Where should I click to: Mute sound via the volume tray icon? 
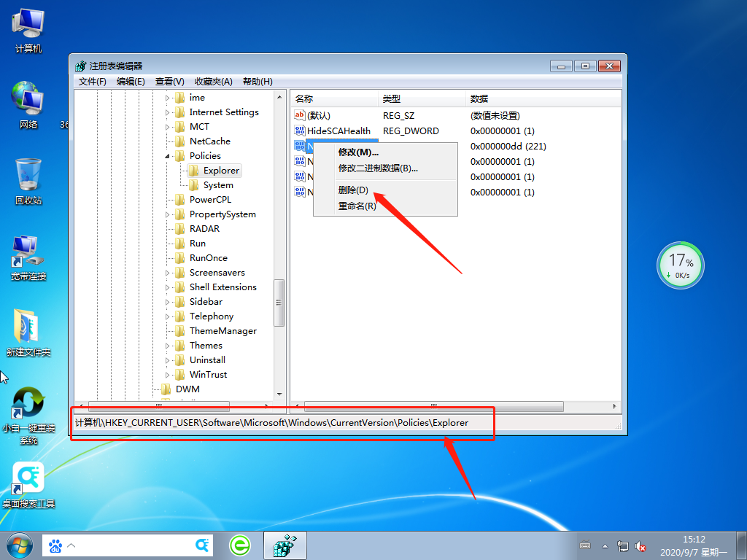pos(640,545)
